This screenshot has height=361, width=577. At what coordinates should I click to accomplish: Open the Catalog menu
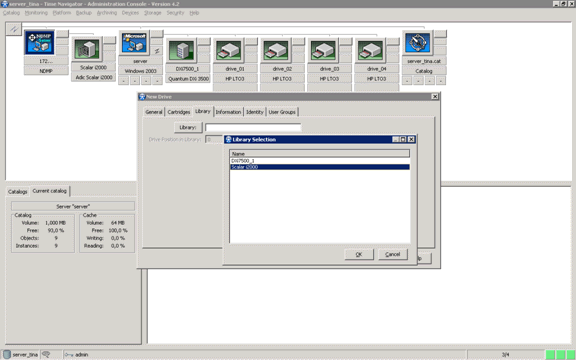[x=11, y=13]
